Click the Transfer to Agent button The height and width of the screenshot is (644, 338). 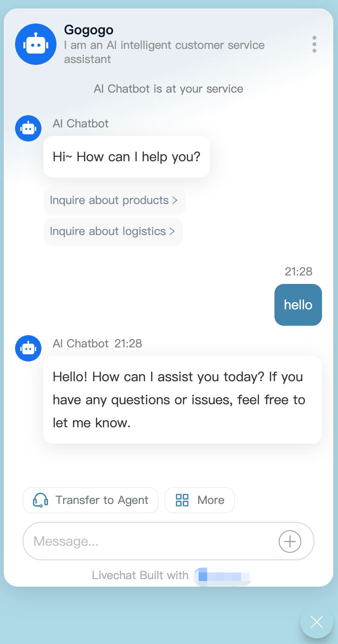click(91, 500)
